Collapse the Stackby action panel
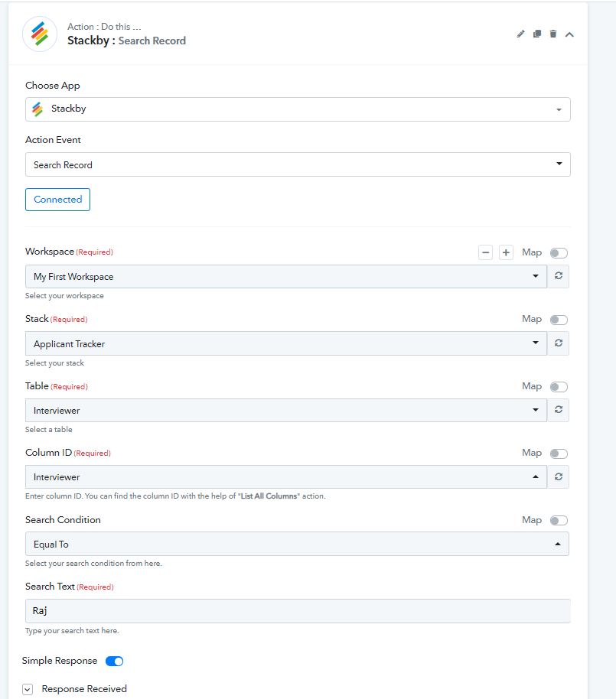Image resolution: width=616 pixels, height=699 pixels. click(569, 34)
